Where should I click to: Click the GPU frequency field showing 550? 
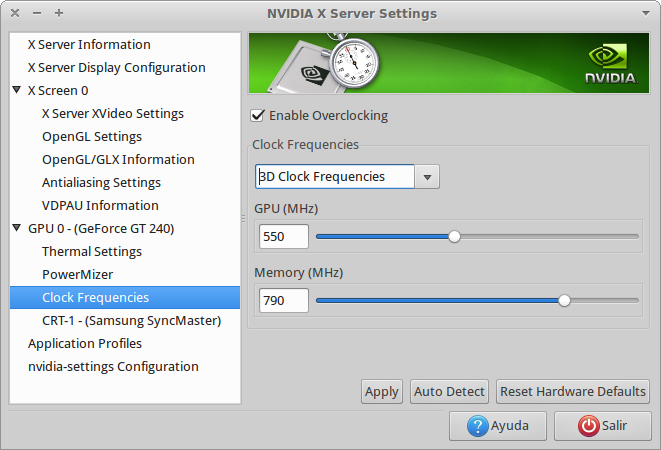click(x=284, y=237)
